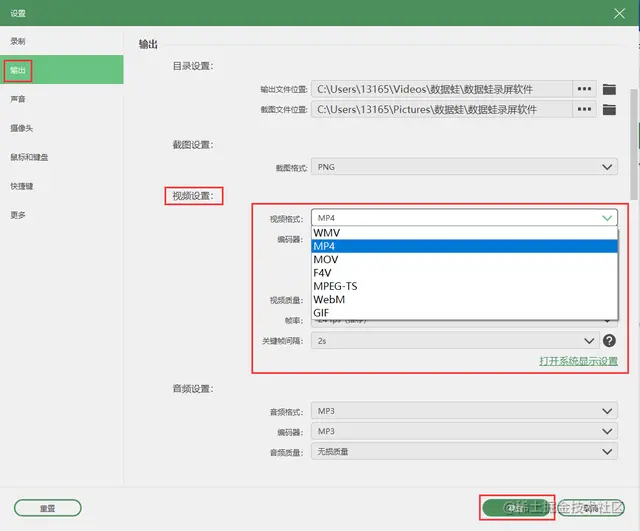This screenshot has width=640, height=531.
Task: Click the output file path field
Action: click(442, 89)
